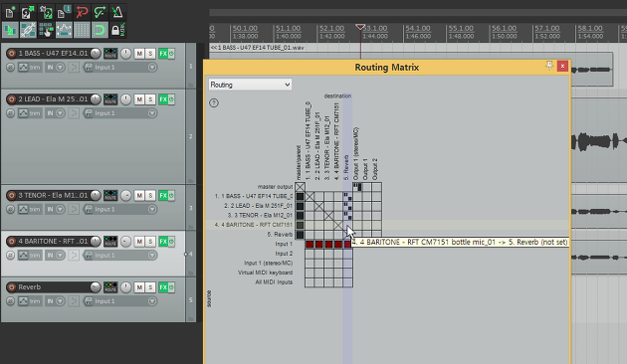Open Input 1 selector on 3 TENOR track
The image size is (627, 364).
[x=120, y=210]
